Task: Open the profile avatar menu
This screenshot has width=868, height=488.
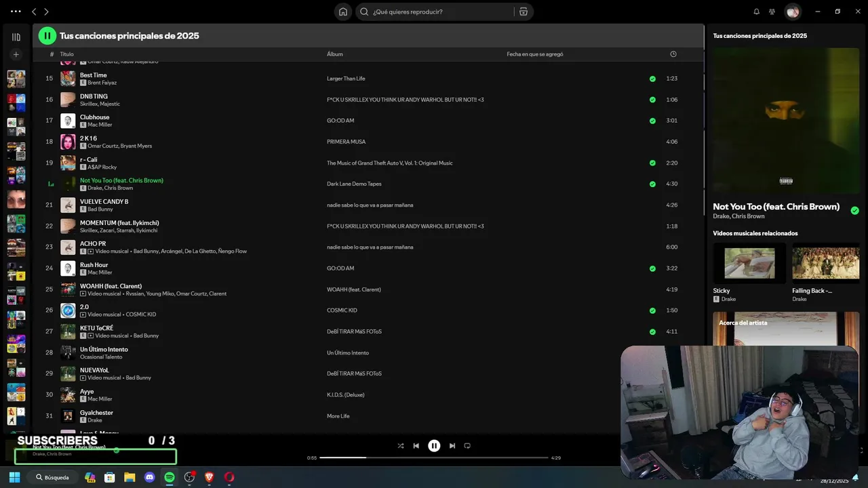Action: click(x=793, y=12)
